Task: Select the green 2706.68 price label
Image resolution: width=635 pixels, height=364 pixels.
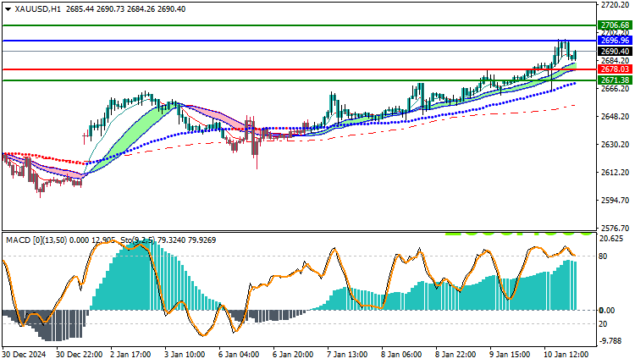Action: (615, 25)
